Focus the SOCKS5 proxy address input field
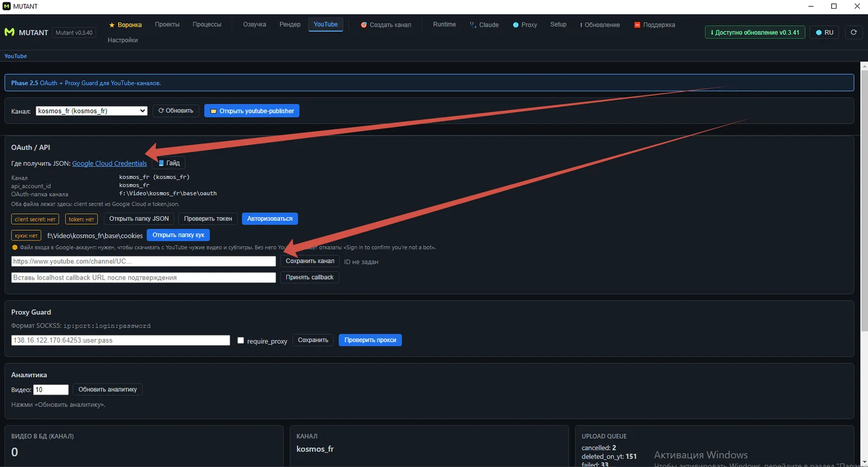This screenshot has width=868, height=467. 120,340
